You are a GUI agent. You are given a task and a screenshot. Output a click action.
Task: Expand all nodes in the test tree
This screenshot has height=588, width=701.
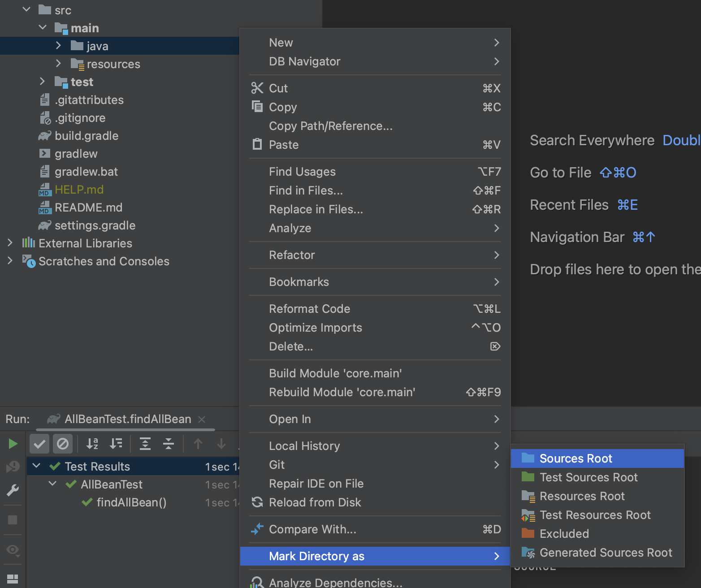145,444
